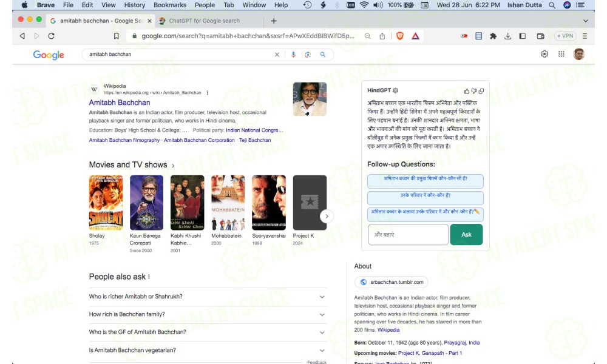Click the Wi-Fi status icon
Viewport: 607px width, 364px height.
(364, 5)
